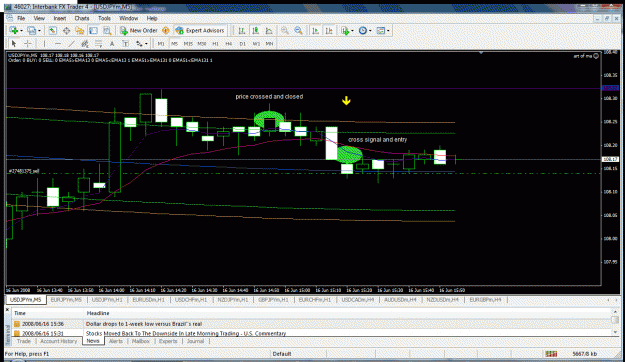
Task: Switch to line chart display
Action: click(x=269, y=31)
